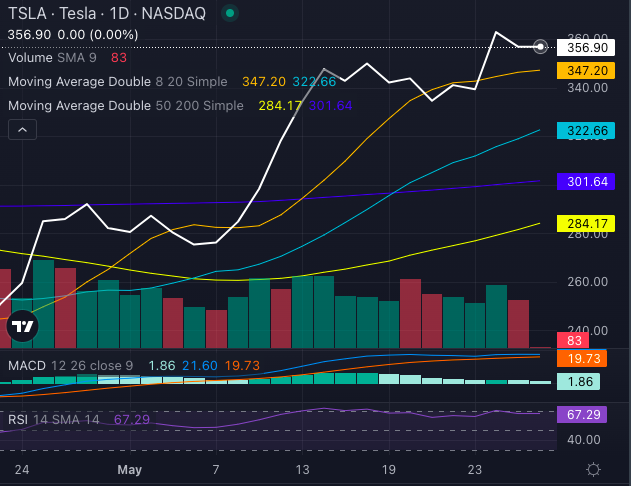
Task: Click the 40.00 RSI scale value
Action: coord(584,440)
